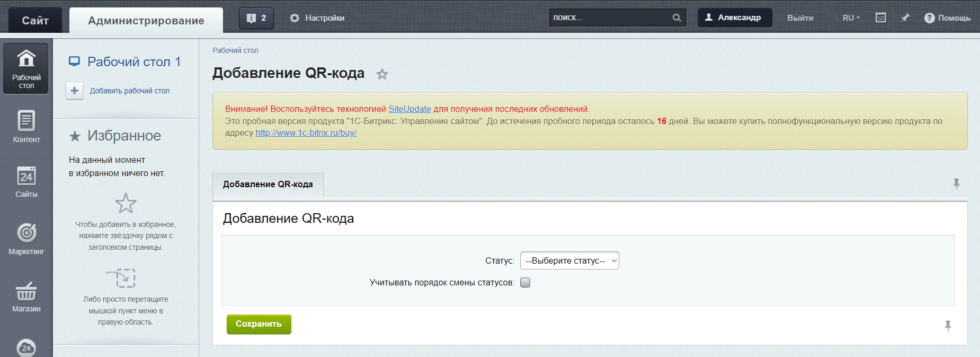980x357 pixels.
Task: Open the Магазин sidebar section
Action: pyautogui.click(x=26, y=296)
